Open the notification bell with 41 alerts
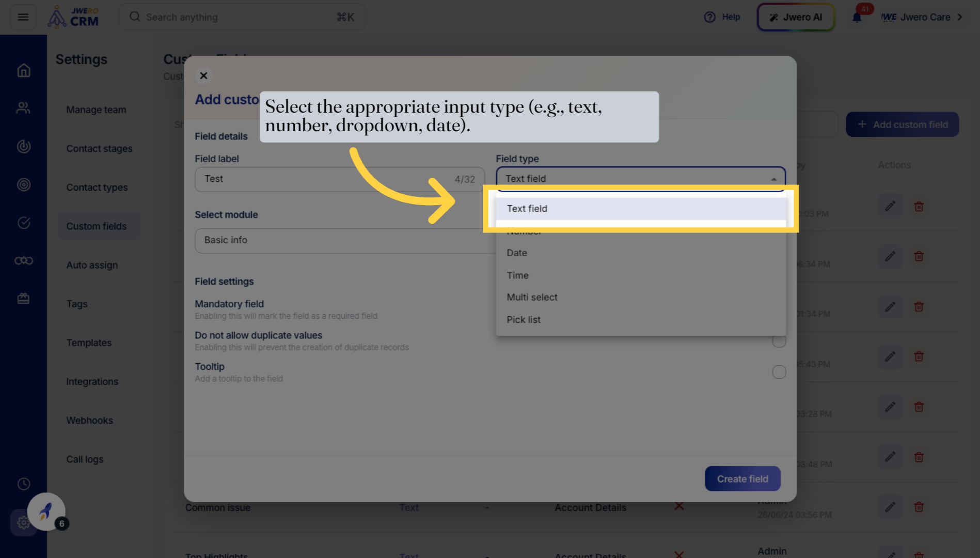The image size is (980, 558). 857,17
